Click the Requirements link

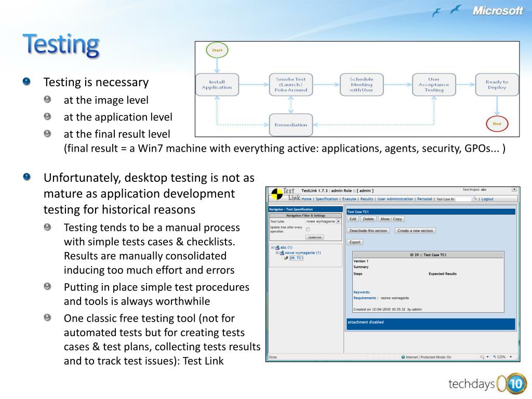pos(365,298)
